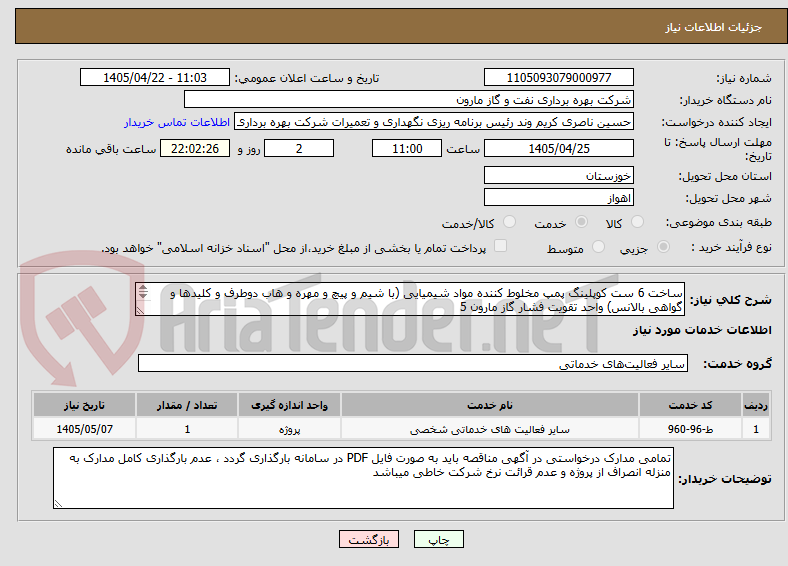Click the چاپ (print) button
The image size is (788, 566).
438,539
